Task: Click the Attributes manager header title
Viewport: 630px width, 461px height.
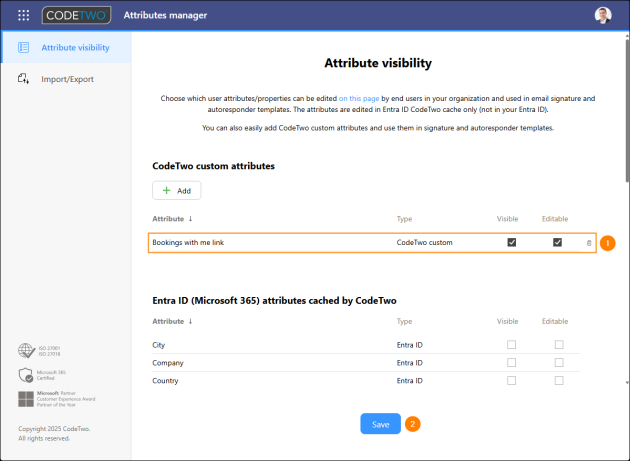Action: coord(165,15)
